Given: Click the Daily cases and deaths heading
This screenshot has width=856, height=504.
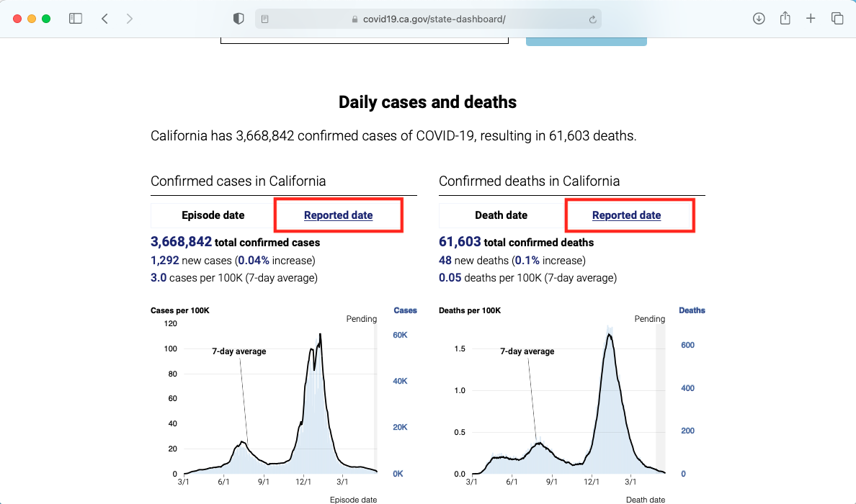Looking at the screenshot, I should pyautogui.click(x=427, y=102).
